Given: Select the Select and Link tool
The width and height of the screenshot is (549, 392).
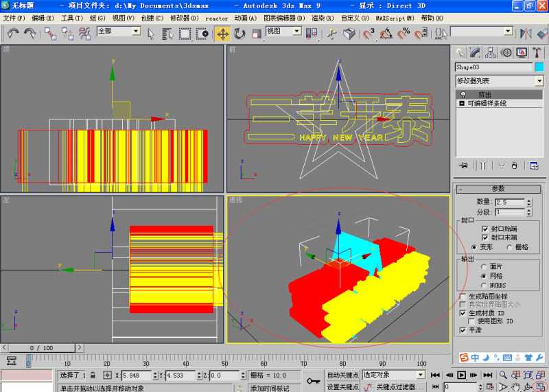Looking at the screenshot, I should click(x=50, y=34).
